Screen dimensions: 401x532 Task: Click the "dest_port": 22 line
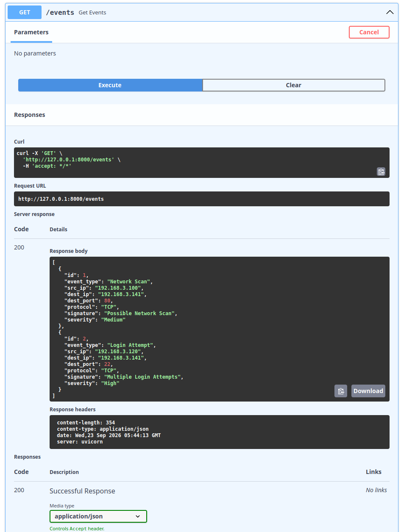click(x=89, y=364)
